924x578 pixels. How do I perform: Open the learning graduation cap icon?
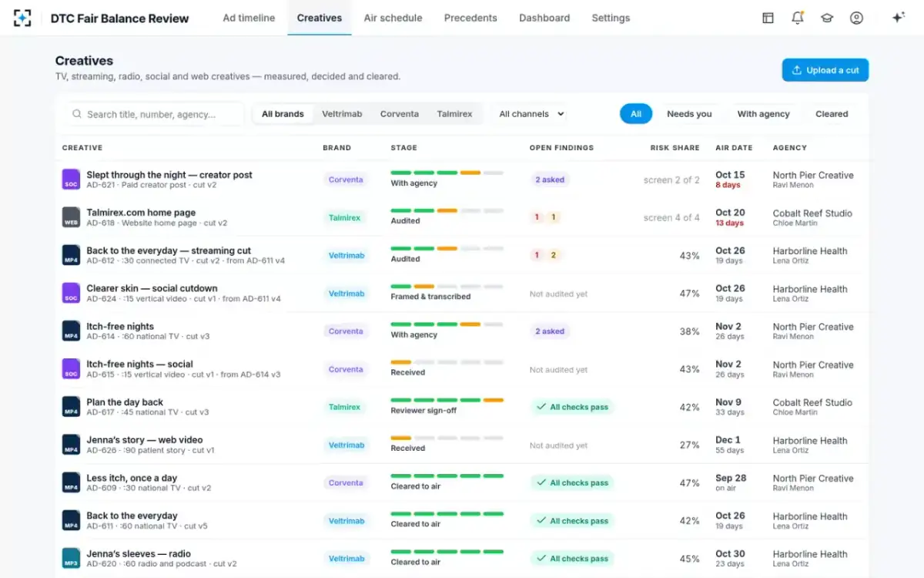point(827,18)
